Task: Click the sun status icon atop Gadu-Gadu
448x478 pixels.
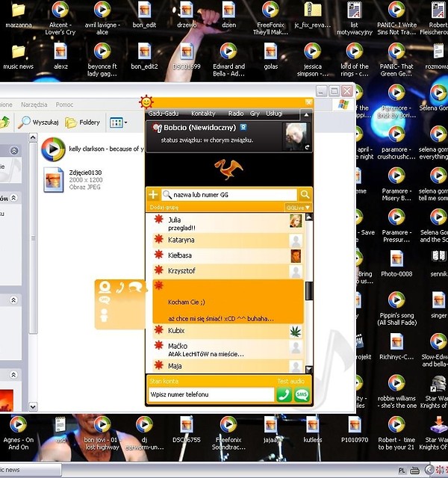Action: coord(146,102)
